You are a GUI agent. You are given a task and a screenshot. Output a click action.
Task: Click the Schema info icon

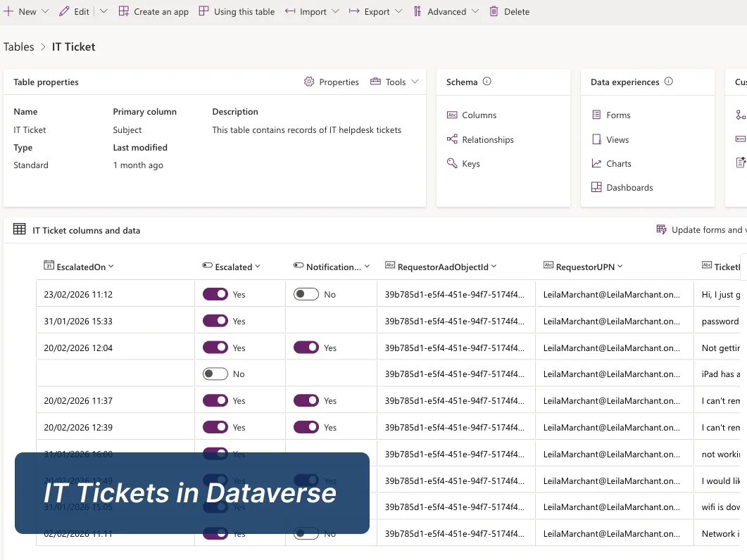487,82
